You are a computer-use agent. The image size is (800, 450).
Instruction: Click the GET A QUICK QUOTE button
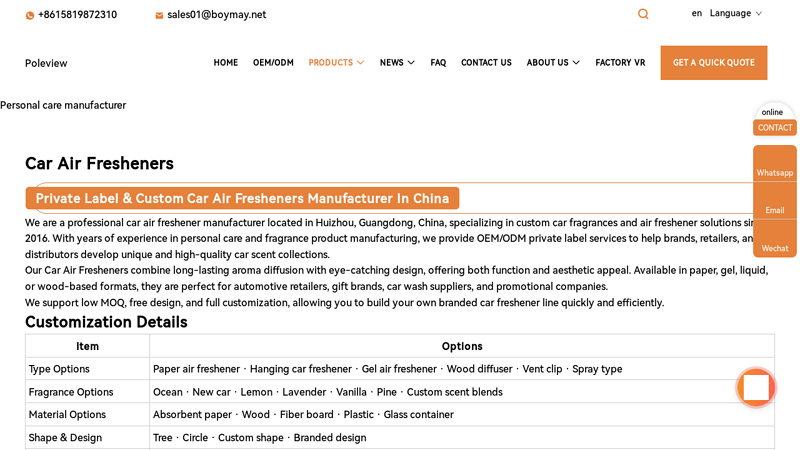point(714,63)
